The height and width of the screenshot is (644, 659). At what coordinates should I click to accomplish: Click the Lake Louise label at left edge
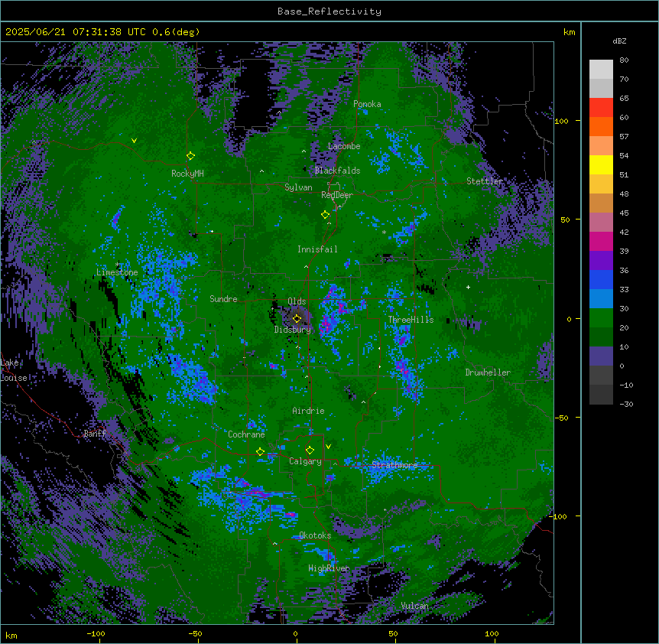point(14,370)
